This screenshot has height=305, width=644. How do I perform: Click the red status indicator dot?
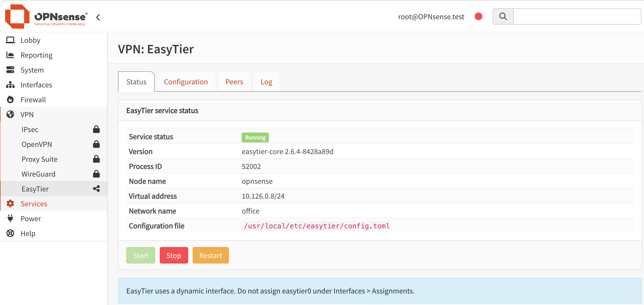click(x=479, y=16)
